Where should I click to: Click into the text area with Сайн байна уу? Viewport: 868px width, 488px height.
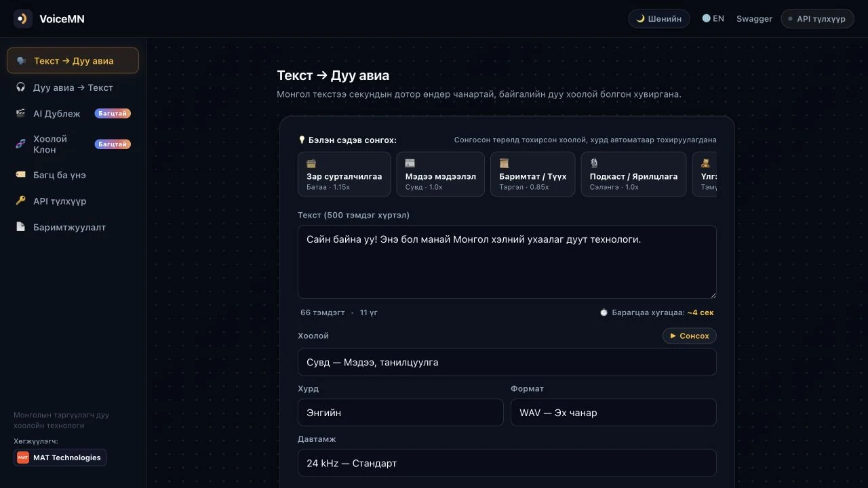(507, 262)
